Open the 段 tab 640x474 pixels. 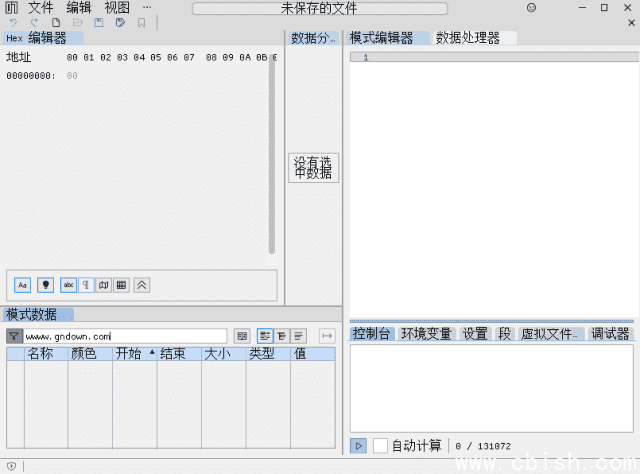[505, 334]
